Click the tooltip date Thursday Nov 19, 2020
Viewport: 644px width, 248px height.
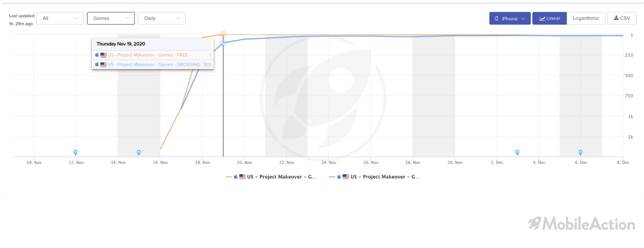(x=121, y=44)
